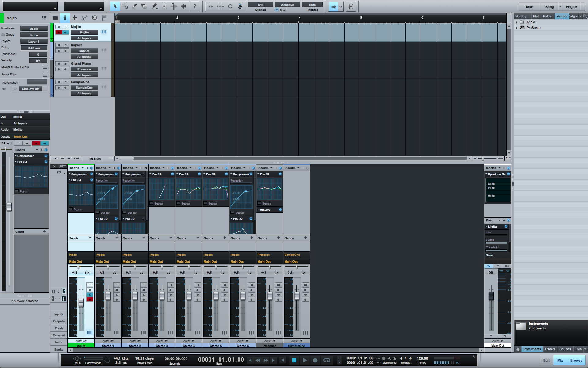Expand the PreSonus vendor folder
The width and height of the screenshot is (588, 368).
tap(517, 28)
